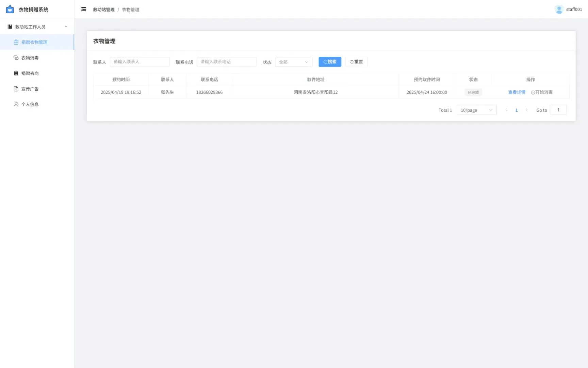Click the 取件地址 column header
Screen dimensions: 588x368
(x=316, y=79)
